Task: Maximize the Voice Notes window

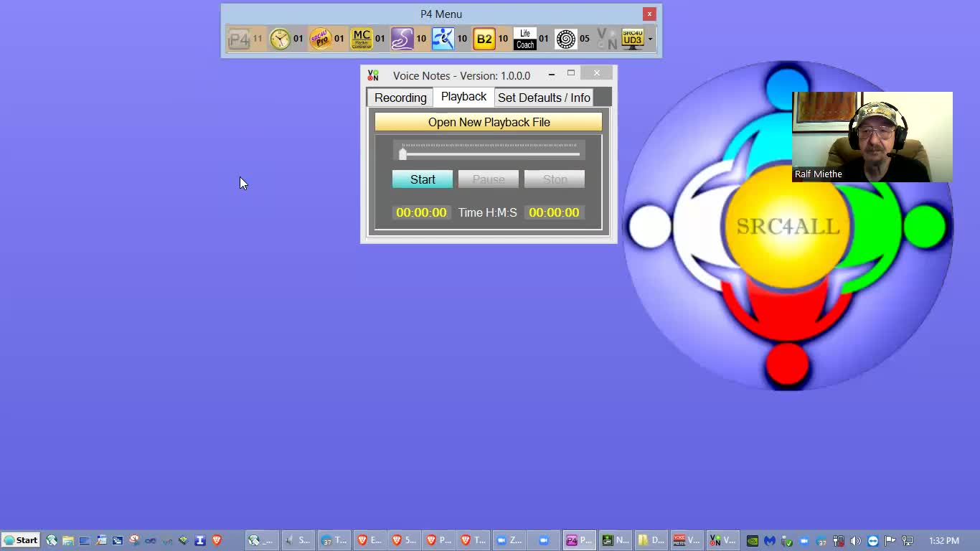Action: [571, 73]
